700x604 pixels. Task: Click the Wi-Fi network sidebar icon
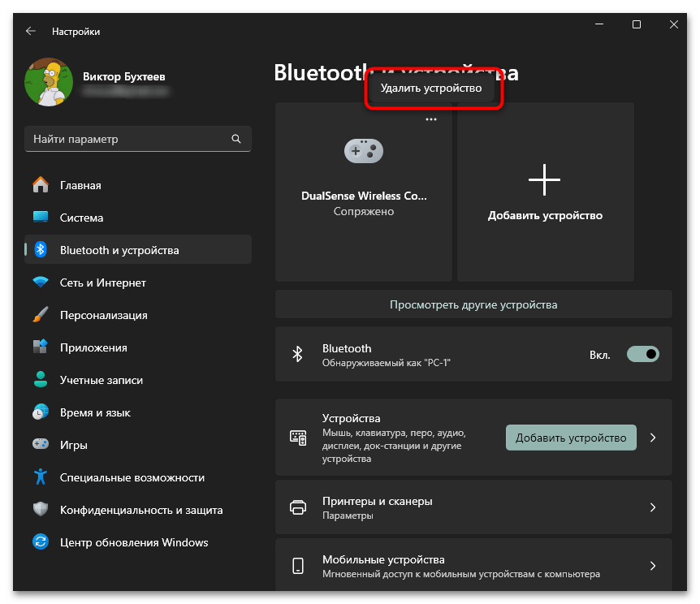(x=41, y=283)
